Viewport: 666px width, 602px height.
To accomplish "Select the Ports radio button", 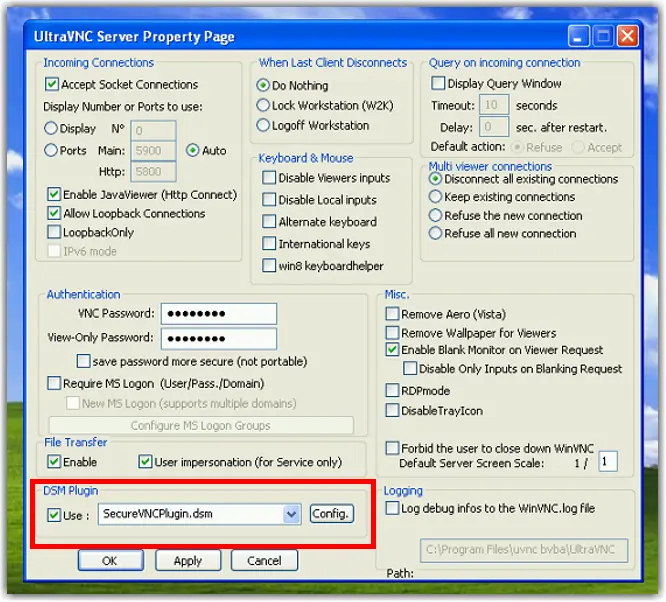I will coord(51,150).
